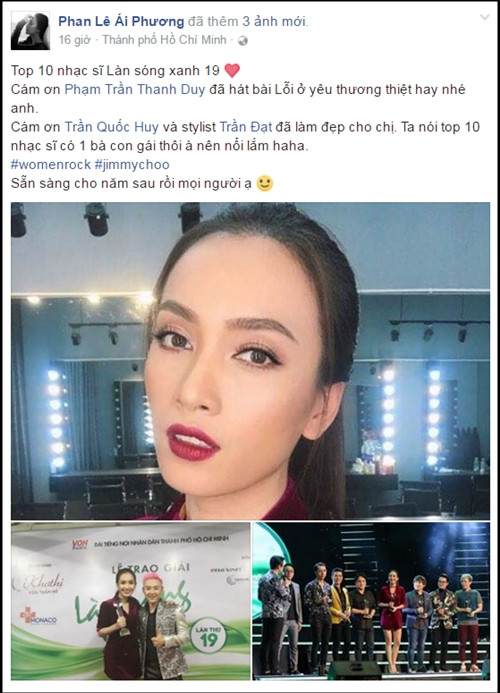The height and width of the screenshot is (693, 500).
Task: Open stylist Trần Đạt tagged profile
Action: [246, 127]
